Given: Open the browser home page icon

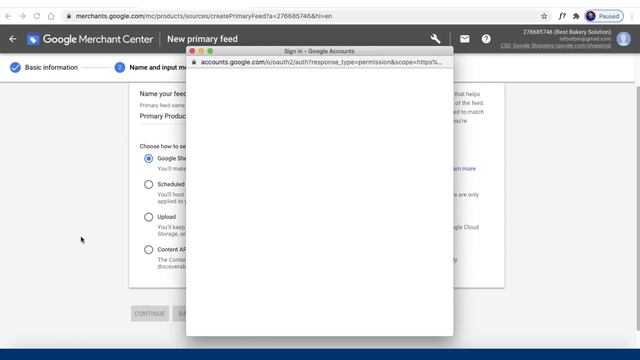Looking at the screenshot, I should [x=51, y=16].
